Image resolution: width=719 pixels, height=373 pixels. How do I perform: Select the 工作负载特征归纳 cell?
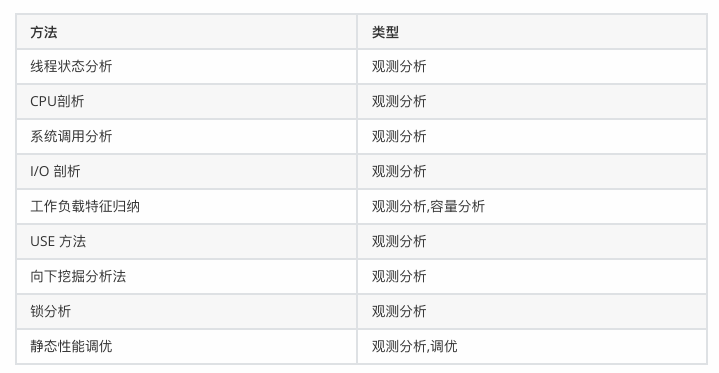point(187,206)
